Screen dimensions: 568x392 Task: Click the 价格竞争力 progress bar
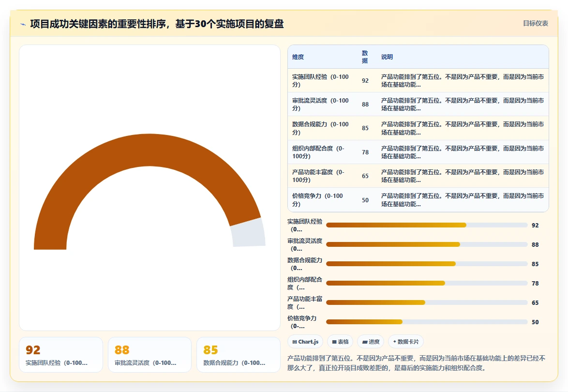(427, 322)
